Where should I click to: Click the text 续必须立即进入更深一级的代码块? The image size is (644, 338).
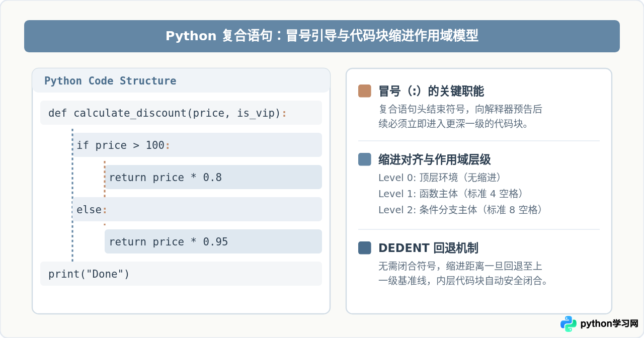(x=453, y=123)
